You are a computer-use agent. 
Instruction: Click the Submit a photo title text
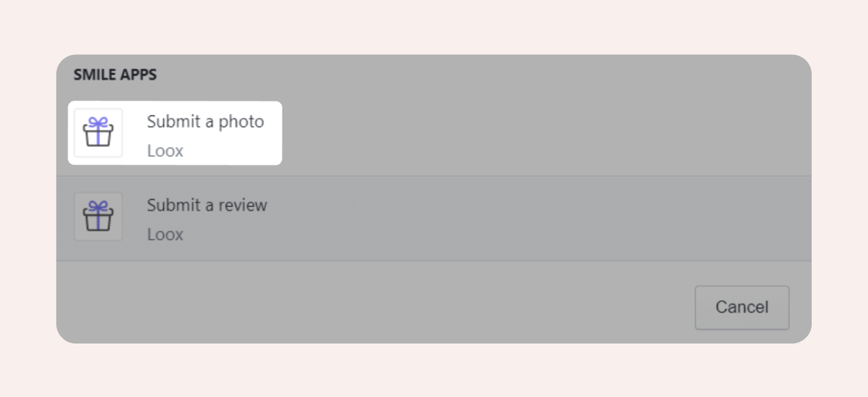(x=206, y=121)
